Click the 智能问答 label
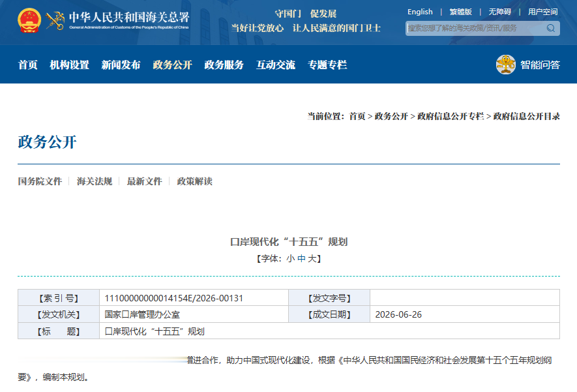The image size is (577, 392). [540, 65]
